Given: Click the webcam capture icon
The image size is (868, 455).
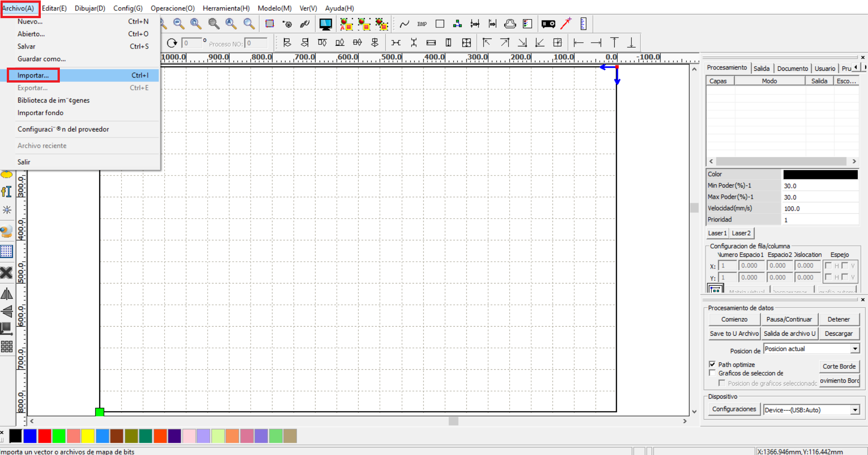Looking at the screenshot, I should [x=6, y=231].
